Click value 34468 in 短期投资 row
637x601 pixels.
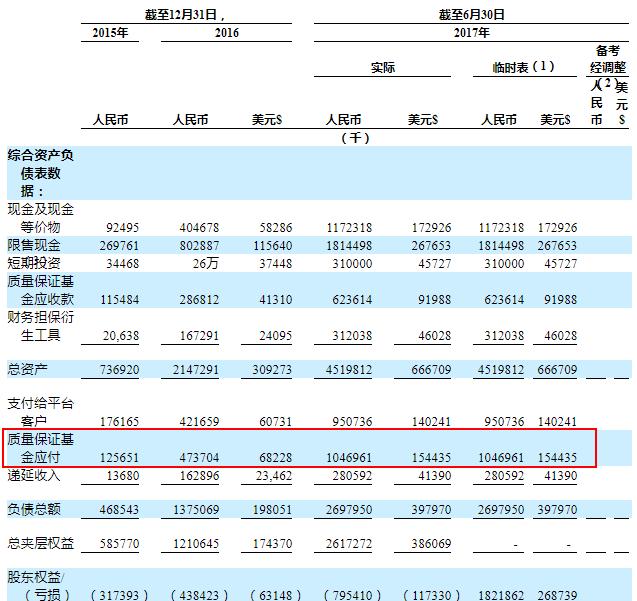(122, 263)
